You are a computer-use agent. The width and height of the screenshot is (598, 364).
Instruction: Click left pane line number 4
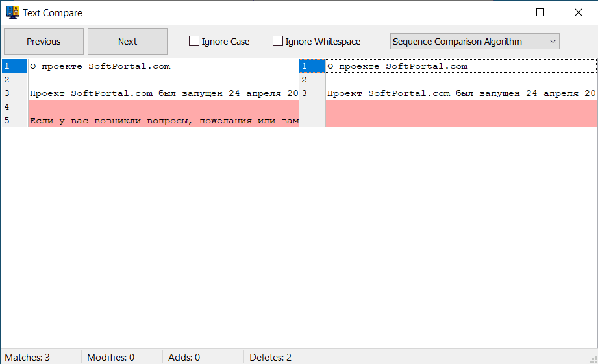coord(7,106)
